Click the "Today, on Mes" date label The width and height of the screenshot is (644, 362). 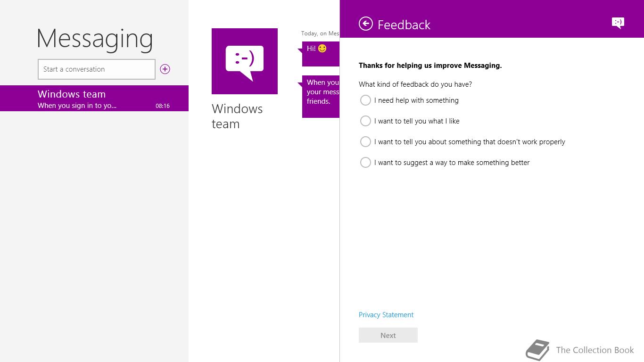coord(320,33)
